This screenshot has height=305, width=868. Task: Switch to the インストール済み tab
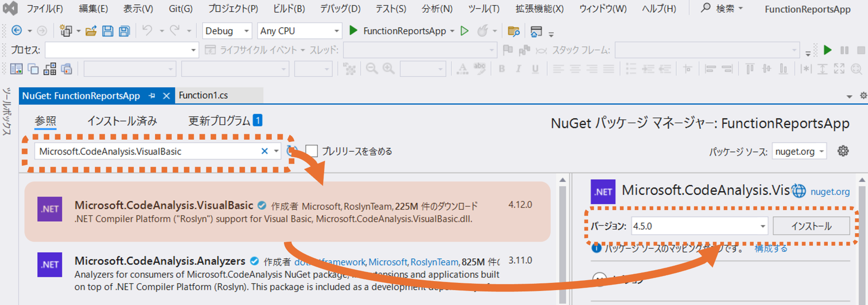click(122, 121)
